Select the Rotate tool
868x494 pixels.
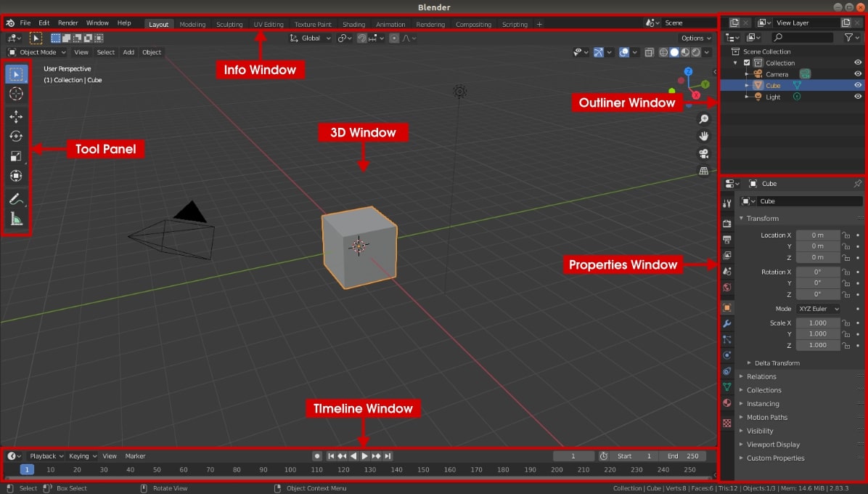[x=16, y=137]
